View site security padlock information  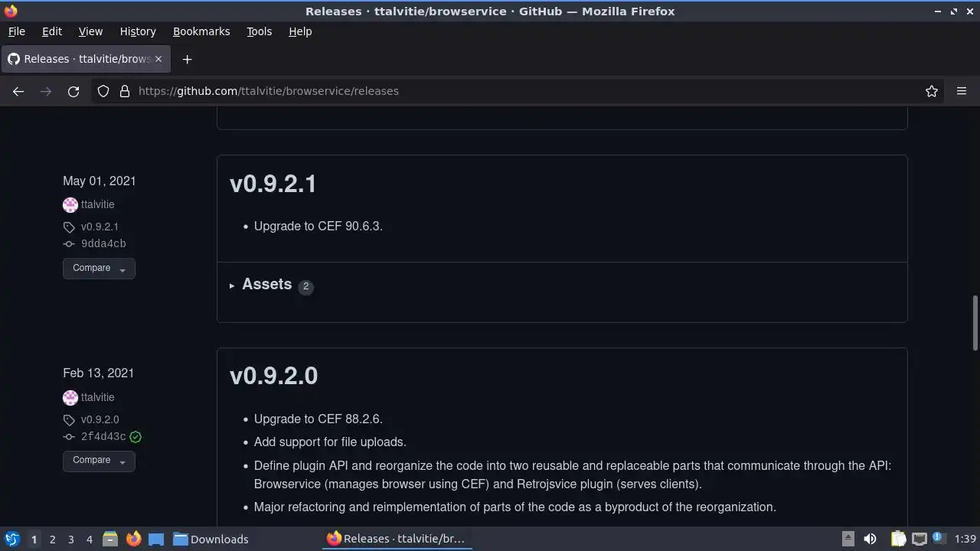click(x=125, y=91)
